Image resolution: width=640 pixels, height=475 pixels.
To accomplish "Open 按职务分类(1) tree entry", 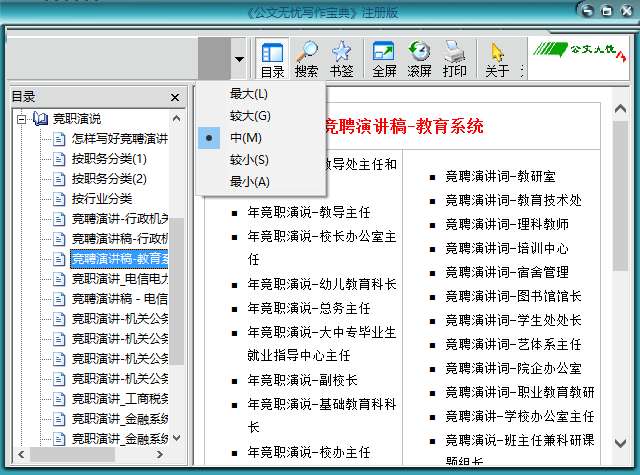I will tap(109, 159).
